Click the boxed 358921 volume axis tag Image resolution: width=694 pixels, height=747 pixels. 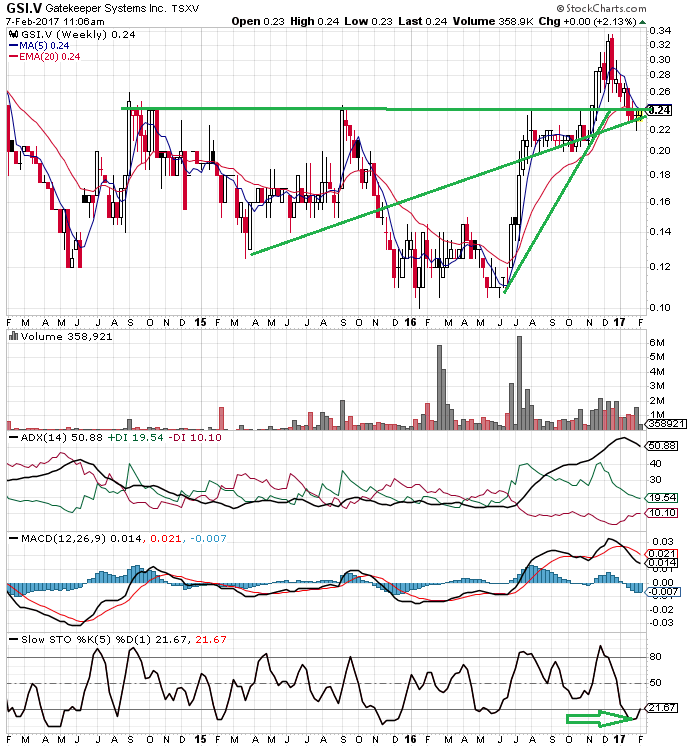tap(666, 423)
